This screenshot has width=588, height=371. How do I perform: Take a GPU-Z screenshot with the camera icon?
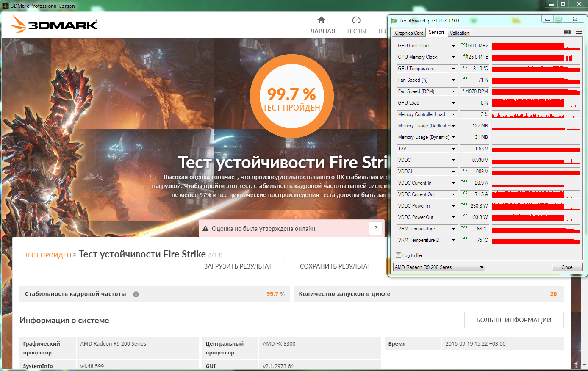[567, 32]
